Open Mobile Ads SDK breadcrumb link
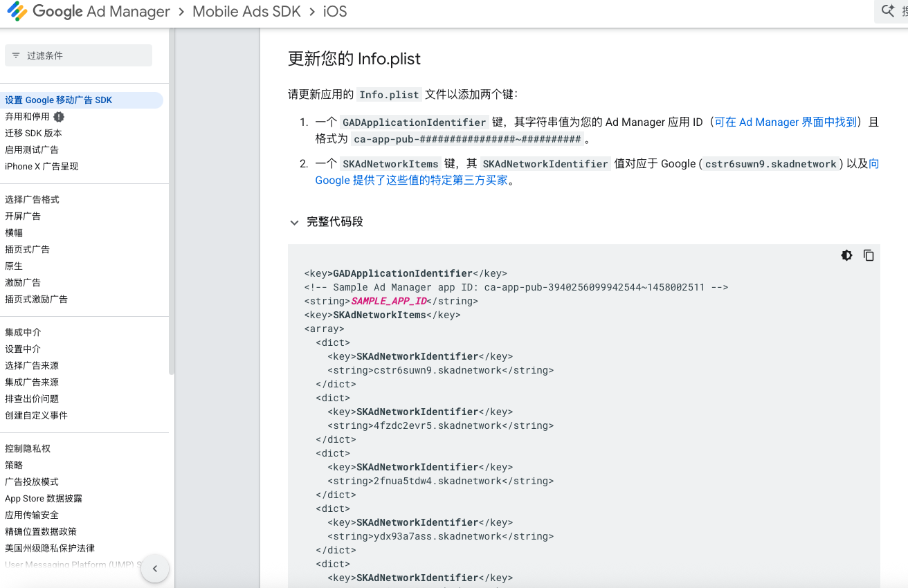Screen dimensions: 908x588 point(246,12)
